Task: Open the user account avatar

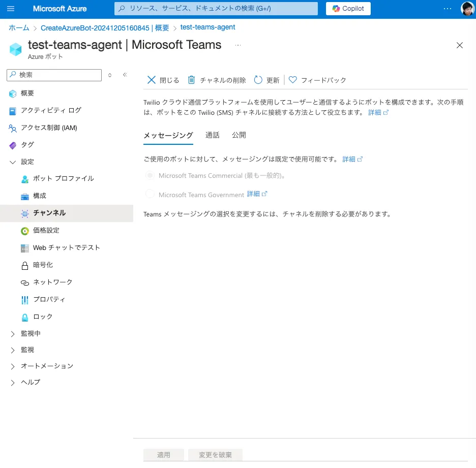Action: click(x=467, y=9)
